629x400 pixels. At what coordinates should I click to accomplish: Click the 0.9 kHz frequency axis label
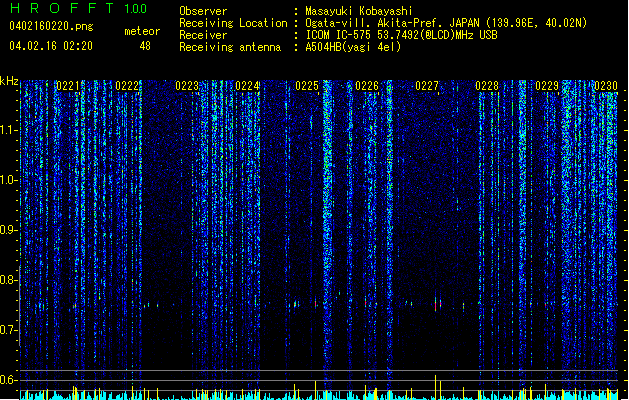click(8, 230)
